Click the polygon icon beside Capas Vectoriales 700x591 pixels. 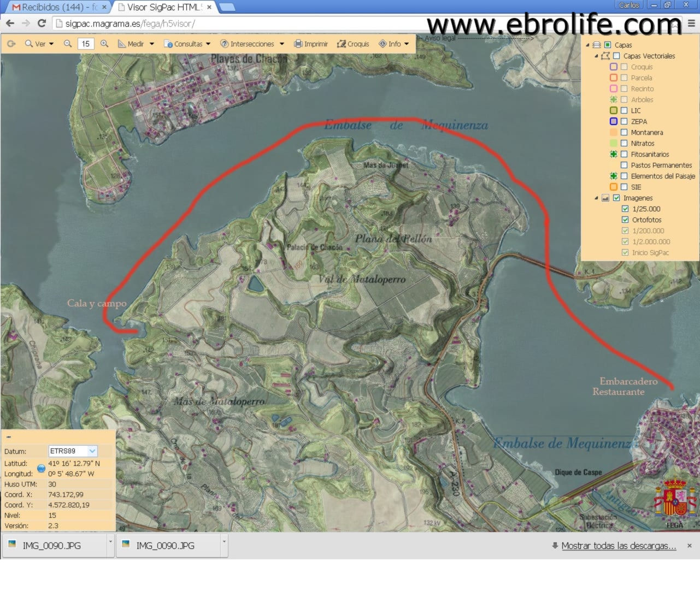coord(605,56)
